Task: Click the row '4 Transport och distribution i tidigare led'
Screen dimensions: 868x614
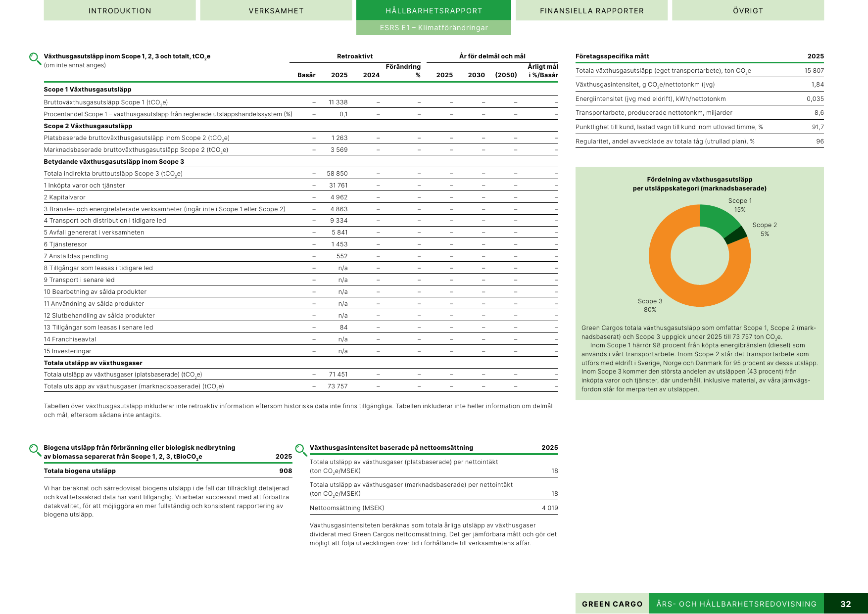Action: tap(301, 221)
